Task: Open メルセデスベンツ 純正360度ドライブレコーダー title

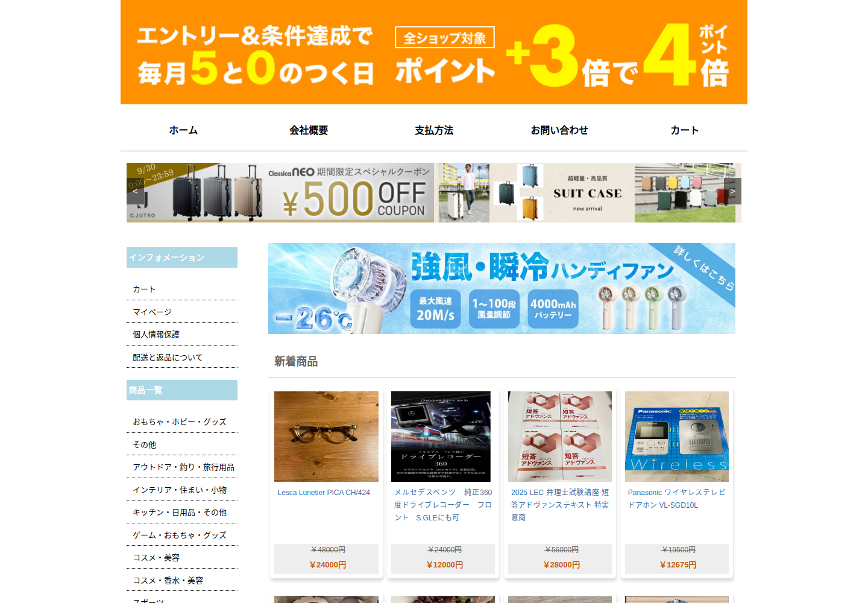Action: coord(443,505)
